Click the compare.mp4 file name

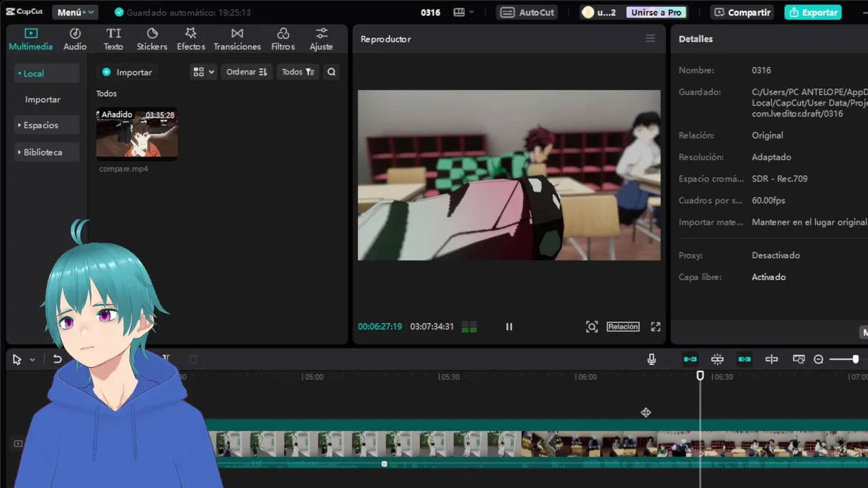click(x=123, y=169)
